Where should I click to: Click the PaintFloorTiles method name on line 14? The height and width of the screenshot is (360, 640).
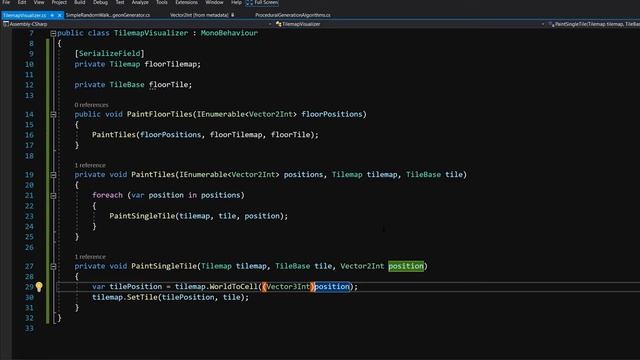[x=159, y=114]
